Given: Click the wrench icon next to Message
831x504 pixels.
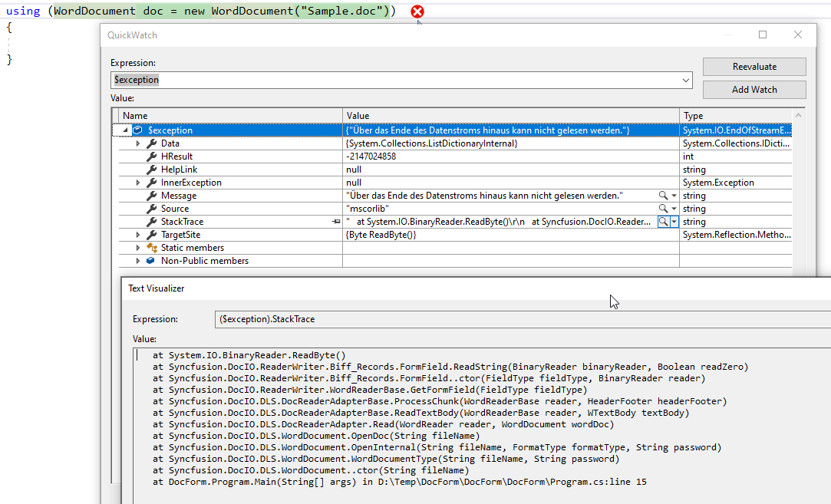Looking at the screenshot, I should coord(152,196).
